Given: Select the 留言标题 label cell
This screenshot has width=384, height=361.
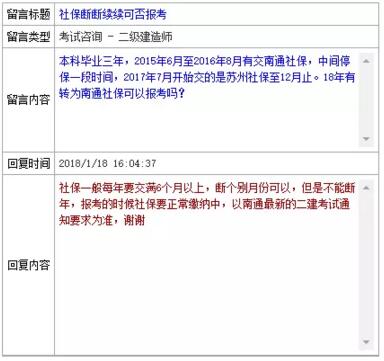Looking at the screenshot, I should [29, 14].
